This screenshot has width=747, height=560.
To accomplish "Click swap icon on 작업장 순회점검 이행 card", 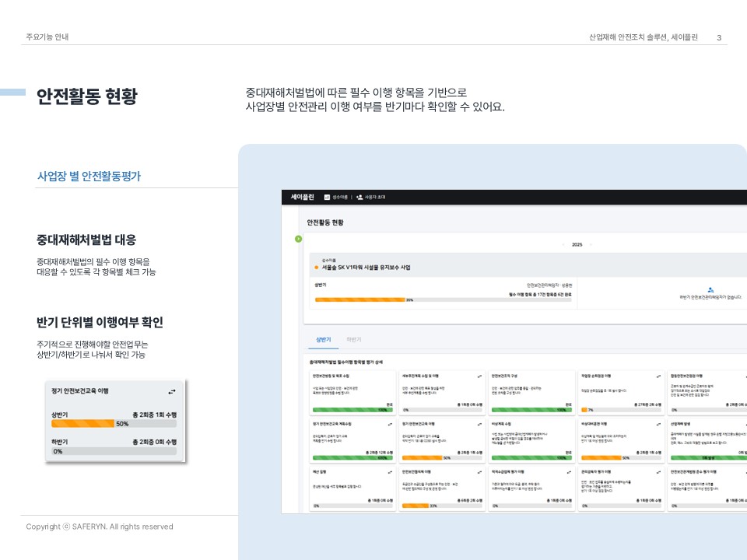I will (x=659, y=376).
